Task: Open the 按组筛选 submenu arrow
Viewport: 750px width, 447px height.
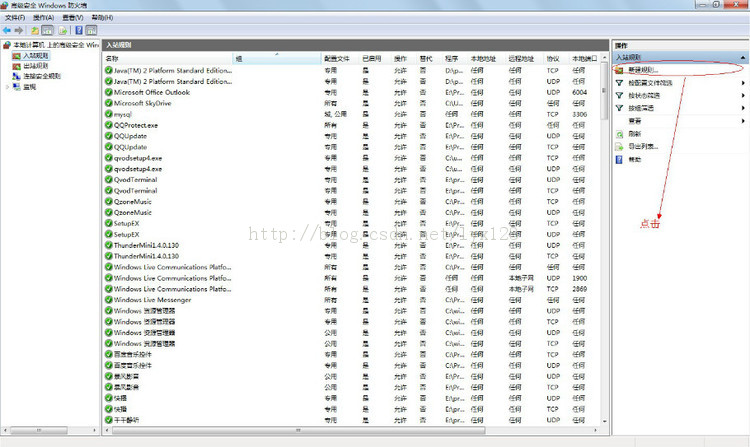Action: click(x=743, y=108)
